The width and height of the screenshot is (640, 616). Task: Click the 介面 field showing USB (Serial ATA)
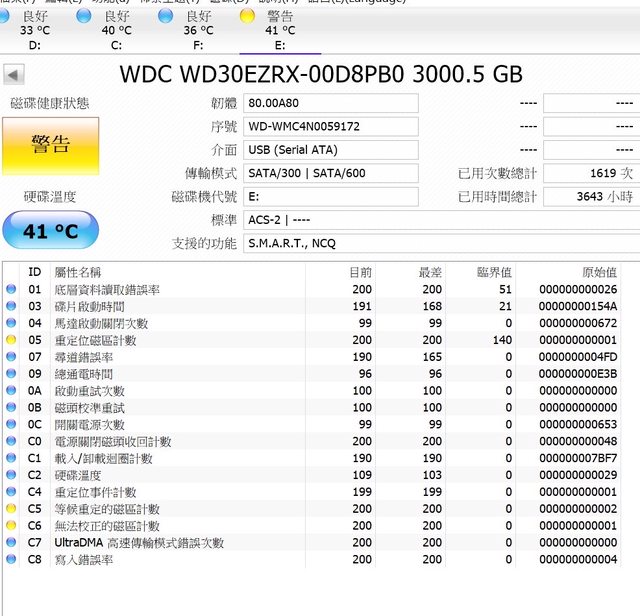coord(331,150)
